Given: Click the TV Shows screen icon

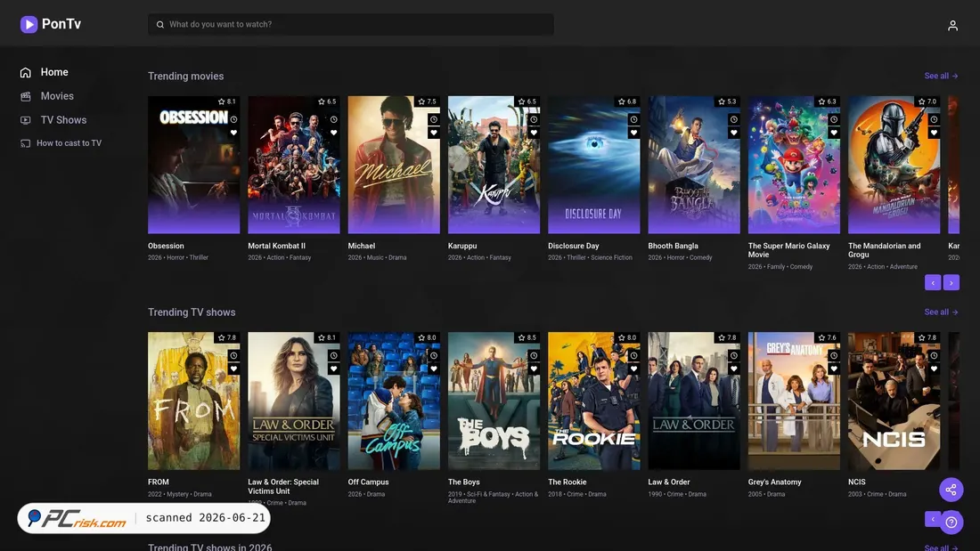Looking at the screenshot, I should 26,120.
